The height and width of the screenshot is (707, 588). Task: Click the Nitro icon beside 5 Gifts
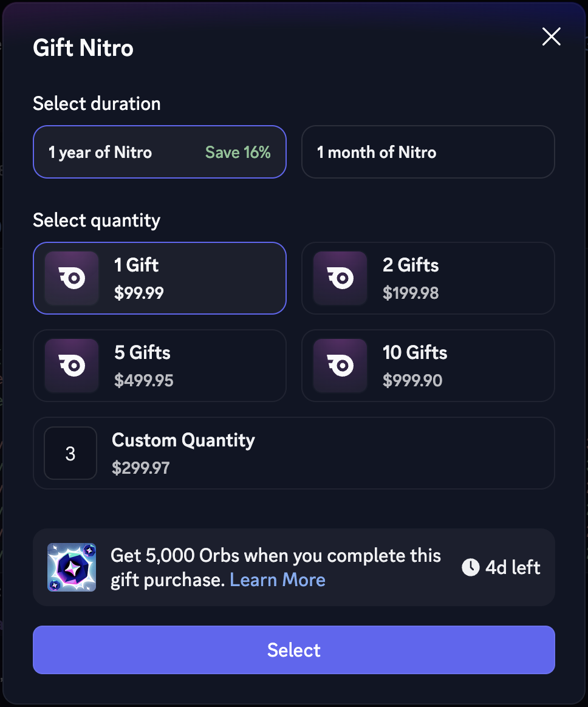click(x=72, y=365)
